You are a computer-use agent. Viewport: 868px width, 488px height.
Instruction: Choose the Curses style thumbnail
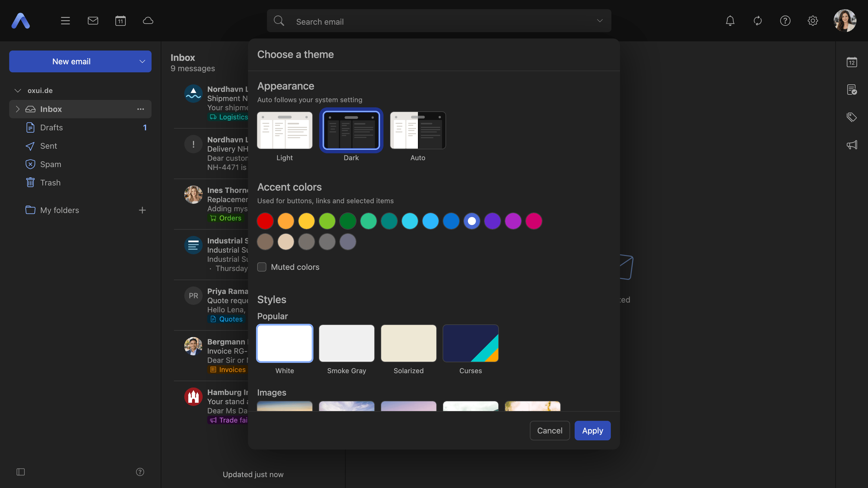click(x=471, y=343)
